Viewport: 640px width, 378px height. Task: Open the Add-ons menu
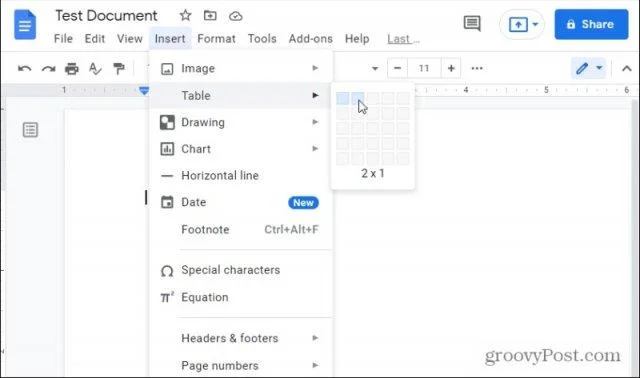[311, 39]
